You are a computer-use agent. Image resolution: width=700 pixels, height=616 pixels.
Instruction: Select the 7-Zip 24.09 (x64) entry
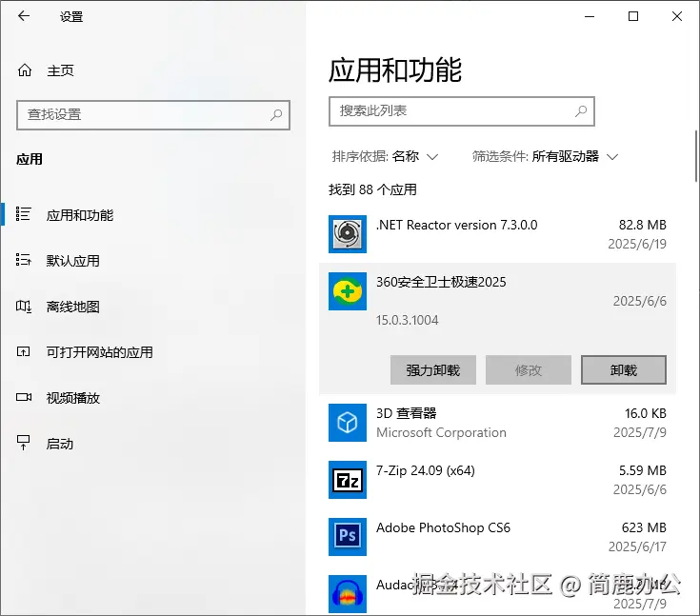click(497, 480)
